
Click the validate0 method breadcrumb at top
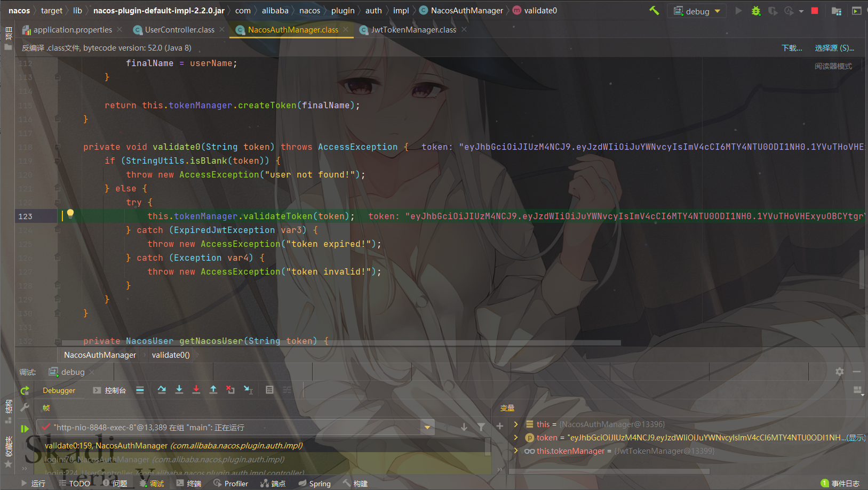535,11
